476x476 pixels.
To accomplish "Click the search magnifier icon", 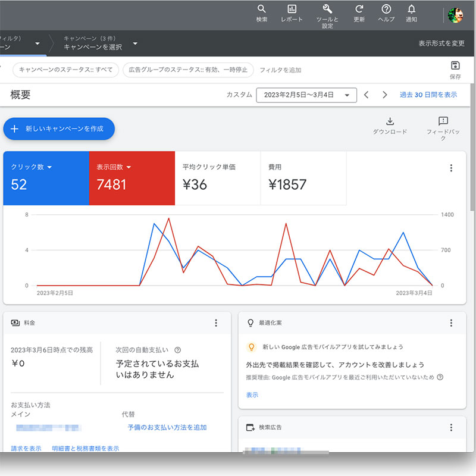I will (x=262, y=9).
